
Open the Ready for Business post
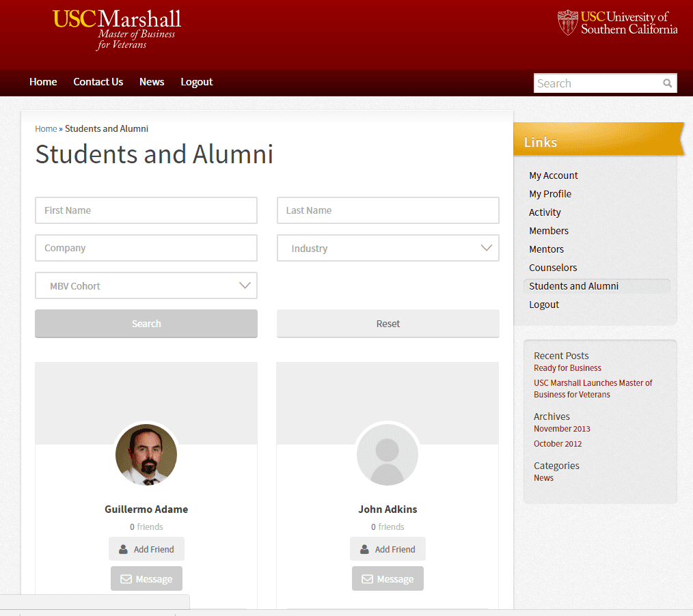567,368
